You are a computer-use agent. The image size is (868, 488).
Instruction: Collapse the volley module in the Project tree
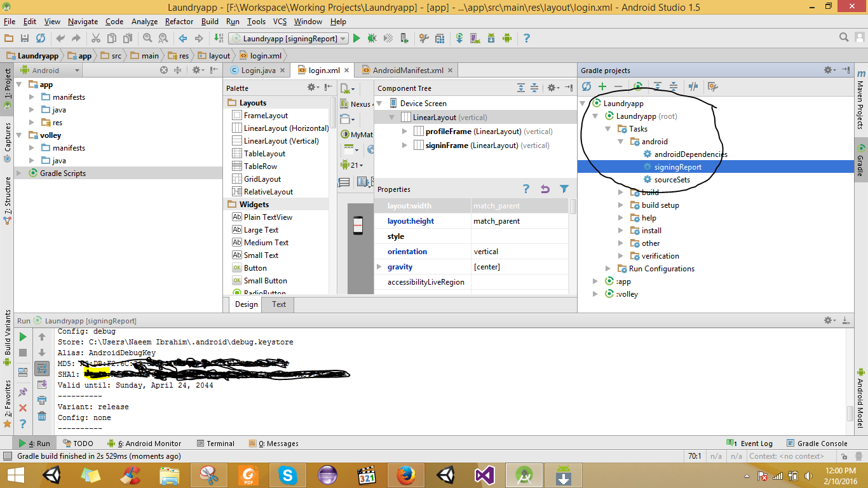[x=19, y=135]
